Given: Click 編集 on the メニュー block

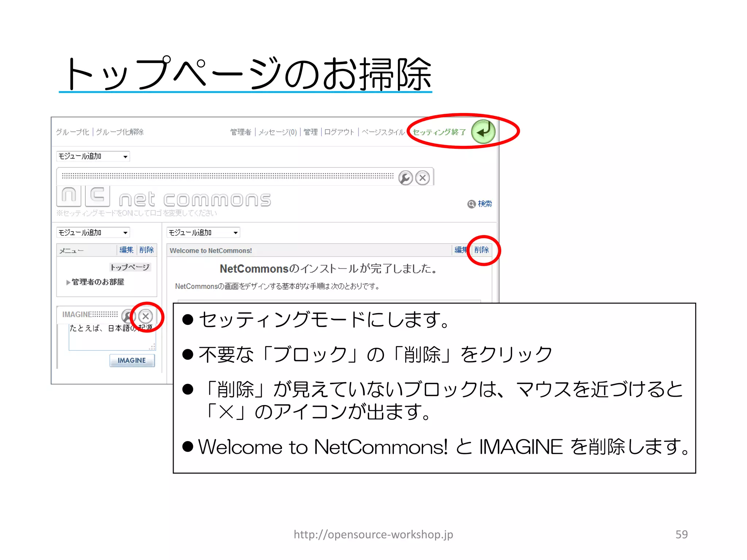Looking at the screenshot, I should point(126,250).
